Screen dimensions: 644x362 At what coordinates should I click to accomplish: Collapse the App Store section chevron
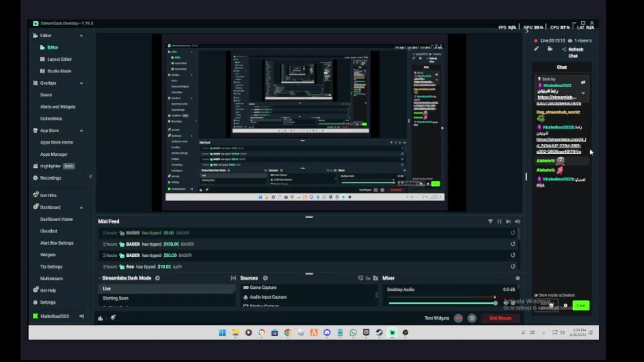(82, 131)
